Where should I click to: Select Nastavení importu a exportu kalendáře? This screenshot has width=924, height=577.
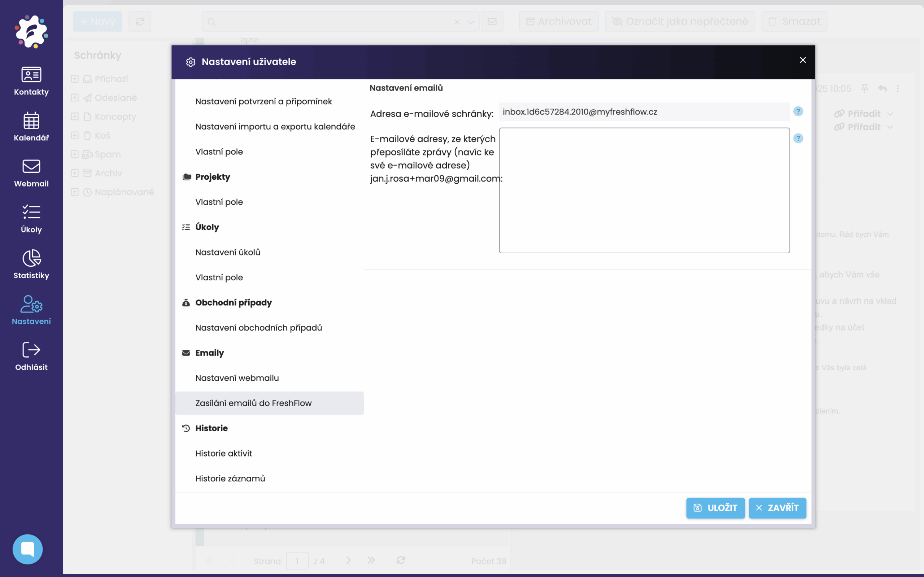[275, 127]
